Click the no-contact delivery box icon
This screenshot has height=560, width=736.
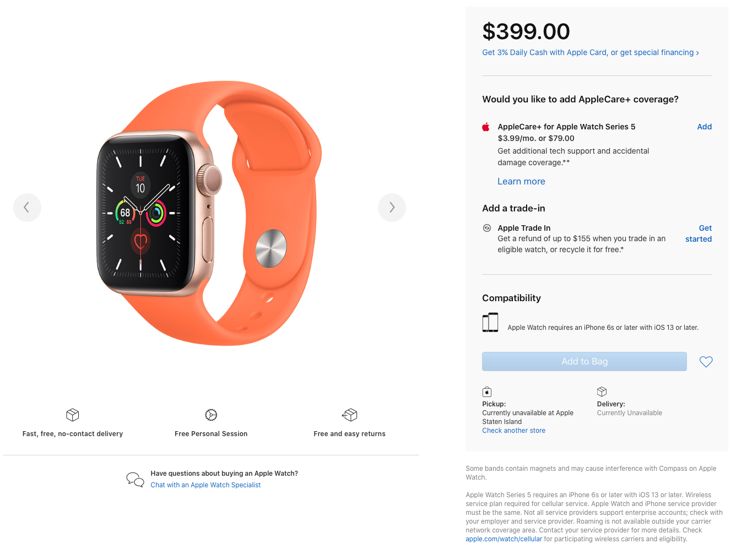click(73, 415)
